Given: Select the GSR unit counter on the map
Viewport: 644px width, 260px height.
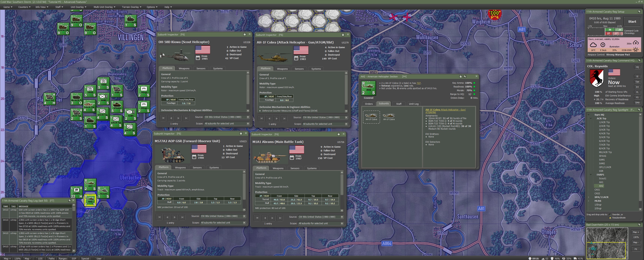Looking at the screenshot, I should (117, 91).
